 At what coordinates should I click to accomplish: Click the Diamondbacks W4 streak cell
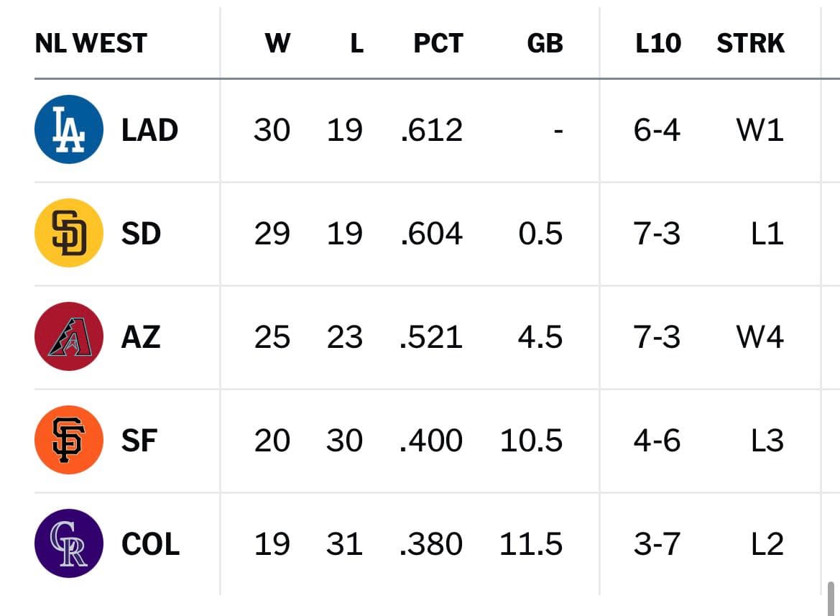click(x=760, y=337)
